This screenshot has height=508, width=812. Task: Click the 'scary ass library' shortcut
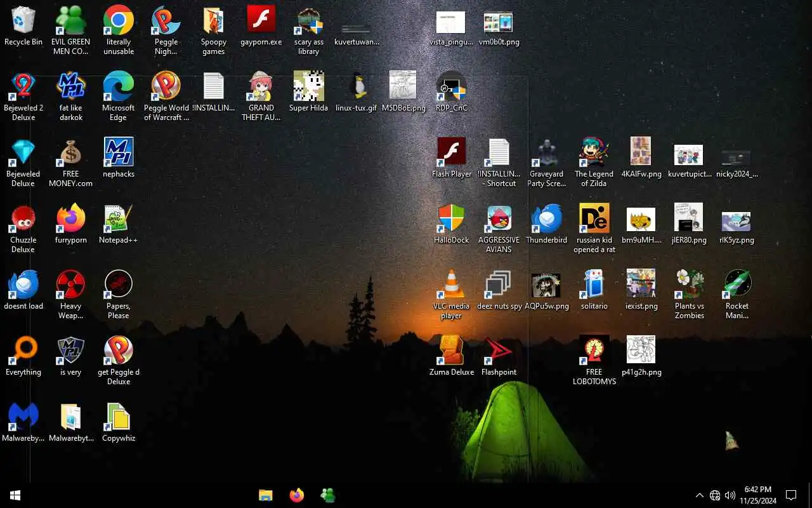(x=309, y=20)
